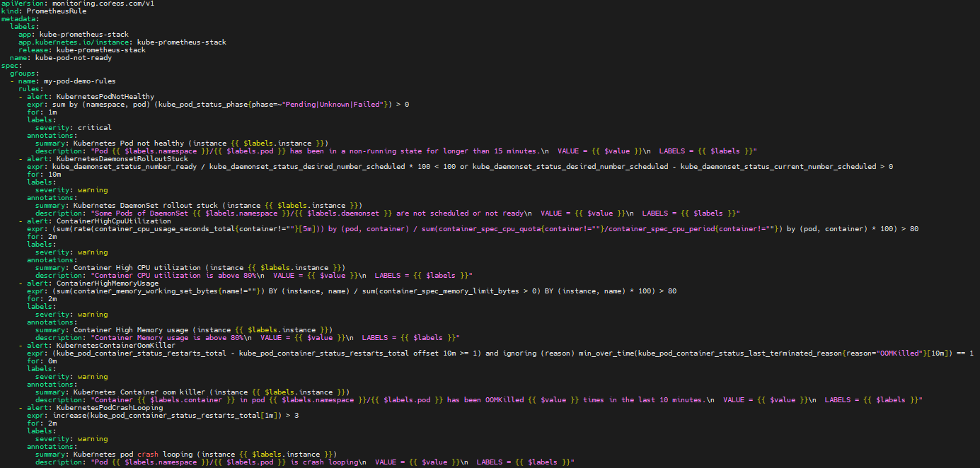Click the kind value PrometheusRule
The image size is (980, 468).
[x=58, y=11]
